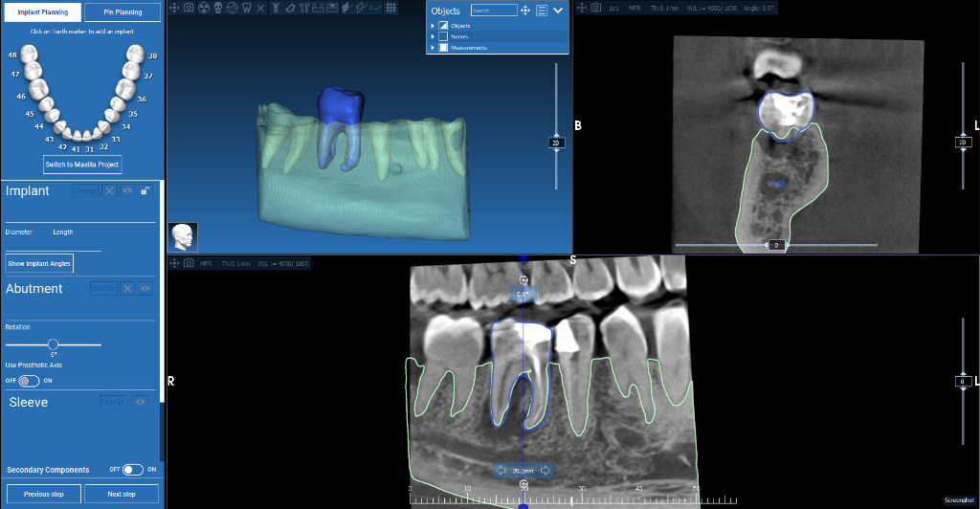
Task: Toggle the Measurements row checkbox
Action: (443, 48)
